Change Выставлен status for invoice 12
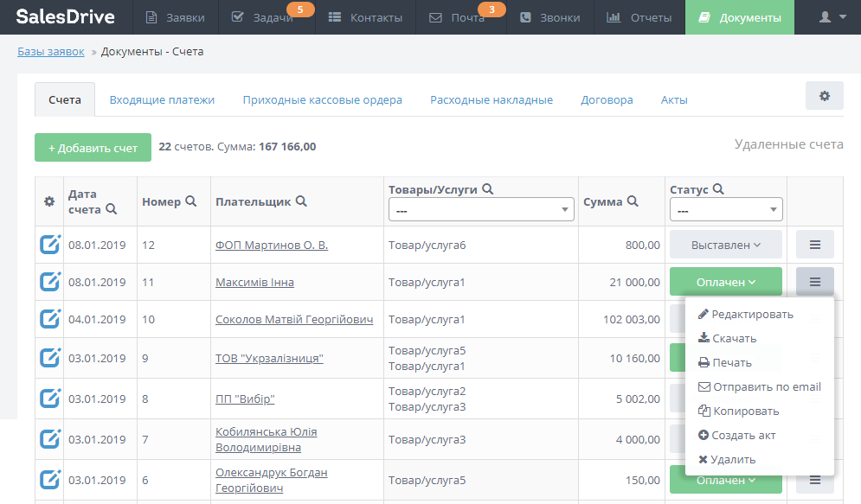 (x=726, y=245)
